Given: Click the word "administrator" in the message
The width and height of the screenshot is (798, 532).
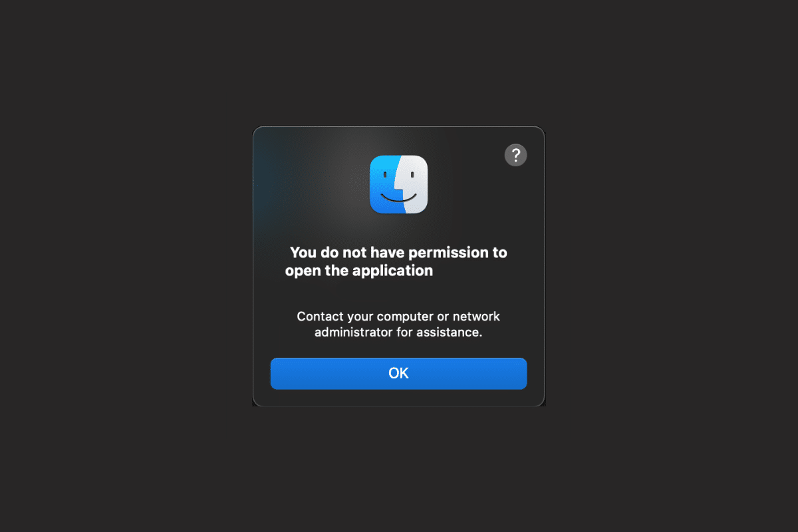Looking at the screenshot, I should pyautogui.click(x=353, y=332).
